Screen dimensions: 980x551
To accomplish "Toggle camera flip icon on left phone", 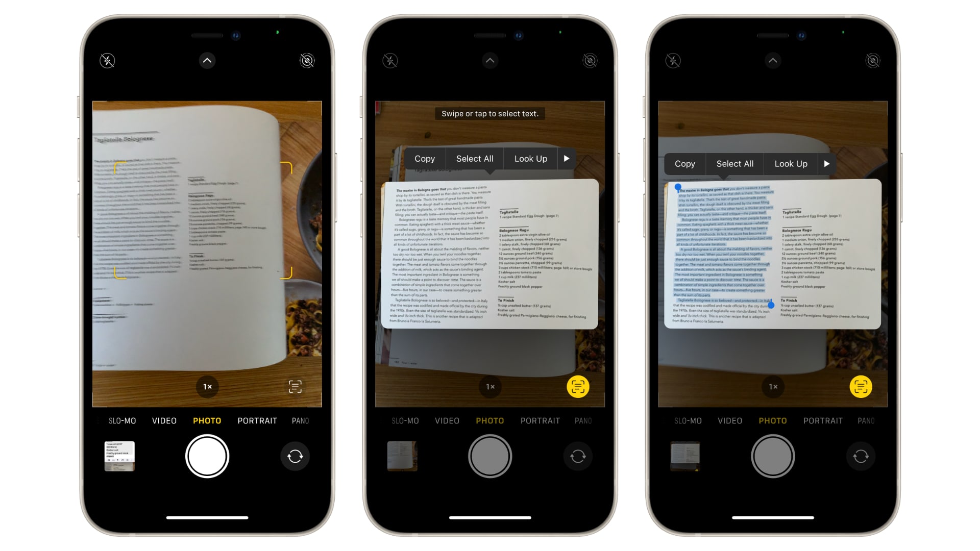I will pos(296,456).
